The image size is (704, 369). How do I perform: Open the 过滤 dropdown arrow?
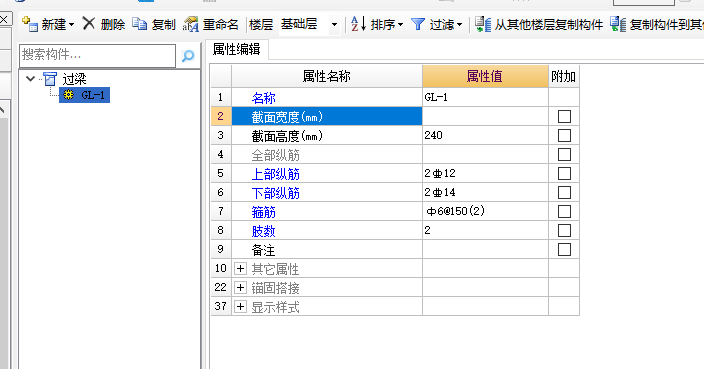click(x=459, y=25)
